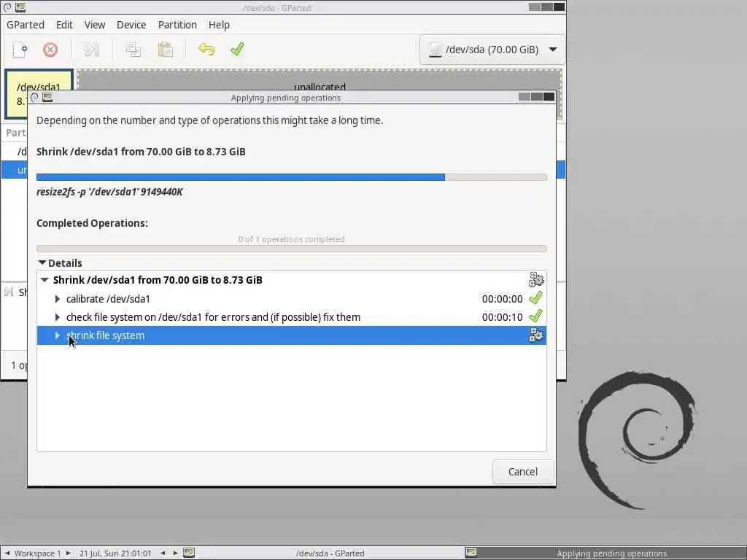The width and height of the screenshot is (747, 560).
Task: Open the Device menu
Action: [x=131, y=25]
